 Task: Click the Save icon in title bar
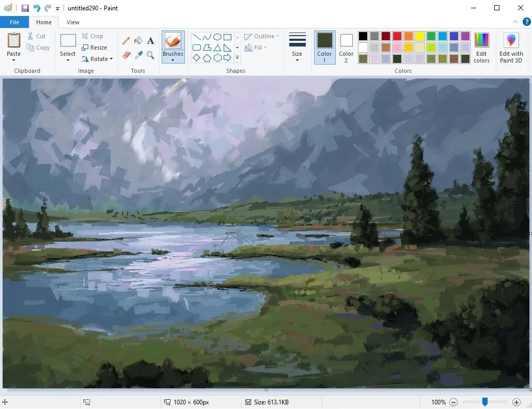(x=25, y=8)
